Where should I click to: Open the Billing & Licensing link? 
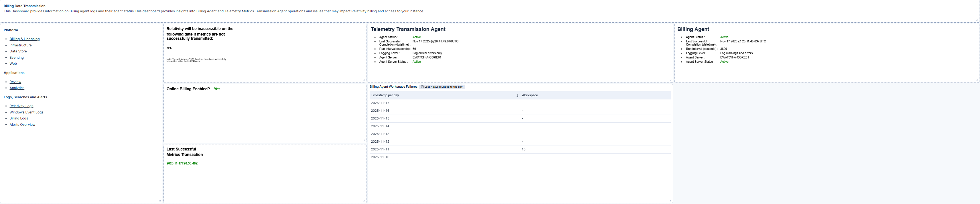(x=24, y=39)
